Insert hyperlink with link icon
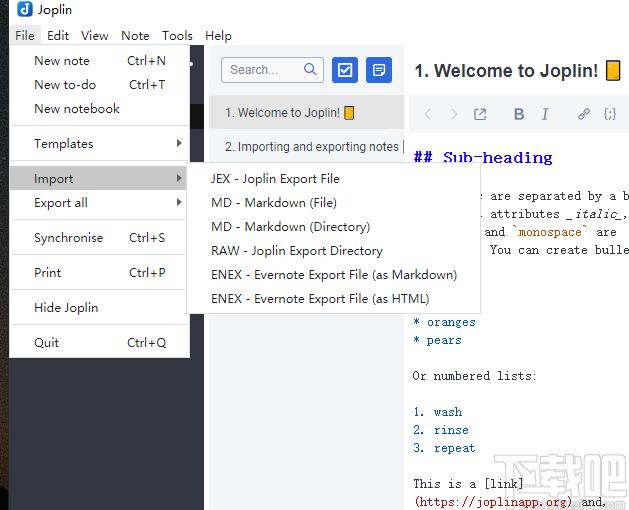The image size is (629, 510). pos(584,114)
